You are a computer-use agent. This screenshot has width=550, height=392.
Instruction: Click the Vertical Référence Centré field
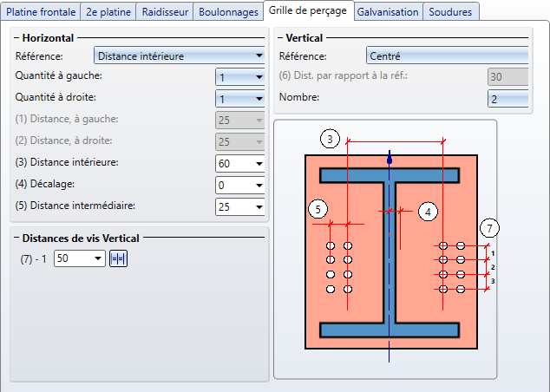[447, 56]
